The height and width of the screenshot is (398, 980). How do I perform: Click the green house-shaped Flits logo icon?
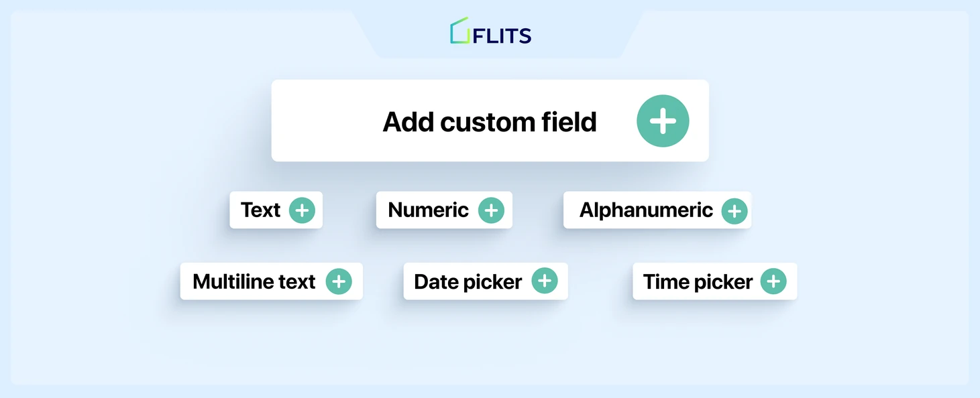pos(459,31)
